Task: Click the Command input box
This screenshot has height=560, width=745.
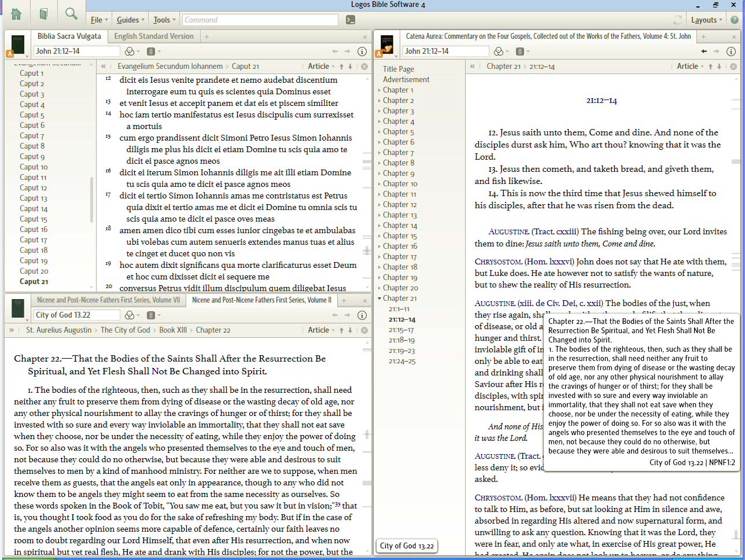Action: pyautogui.click(x=260, y=20)
